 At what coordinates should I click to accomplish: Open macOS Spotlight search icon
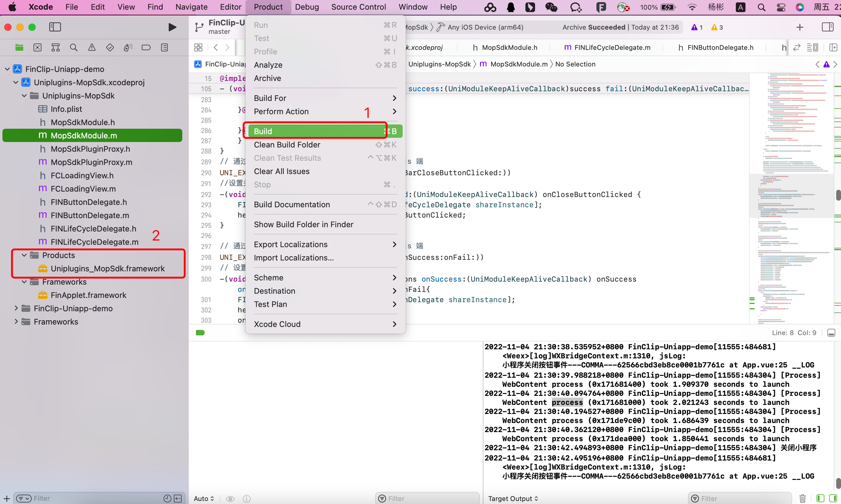pos(761,7)
